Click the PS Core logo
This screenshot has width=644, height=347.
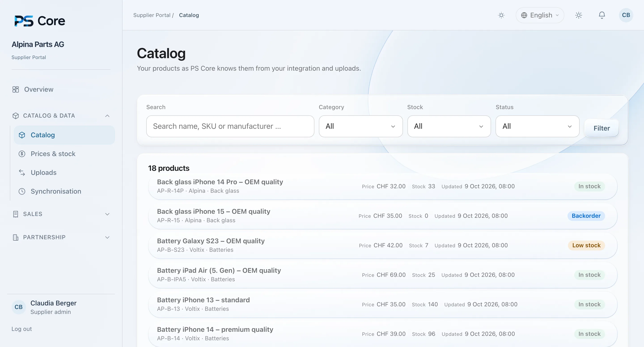pyautogui.click(x=40, y=21)
